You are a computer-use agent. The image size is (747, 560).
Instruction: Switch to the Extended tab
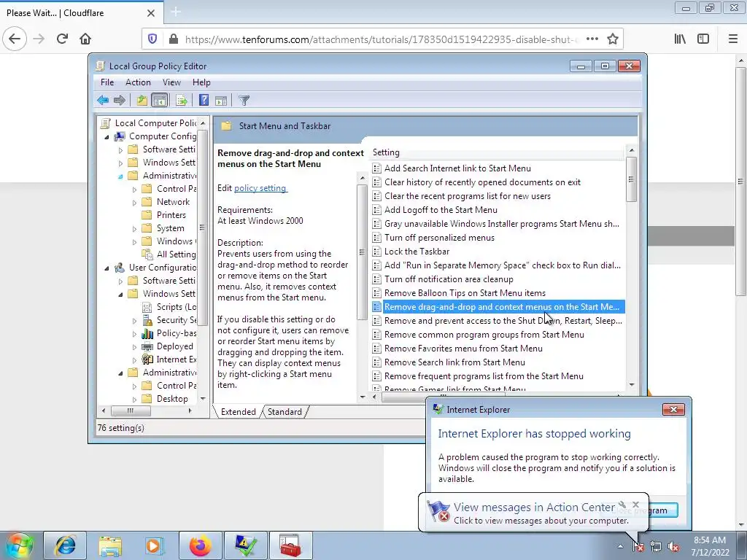pos(239,412)
